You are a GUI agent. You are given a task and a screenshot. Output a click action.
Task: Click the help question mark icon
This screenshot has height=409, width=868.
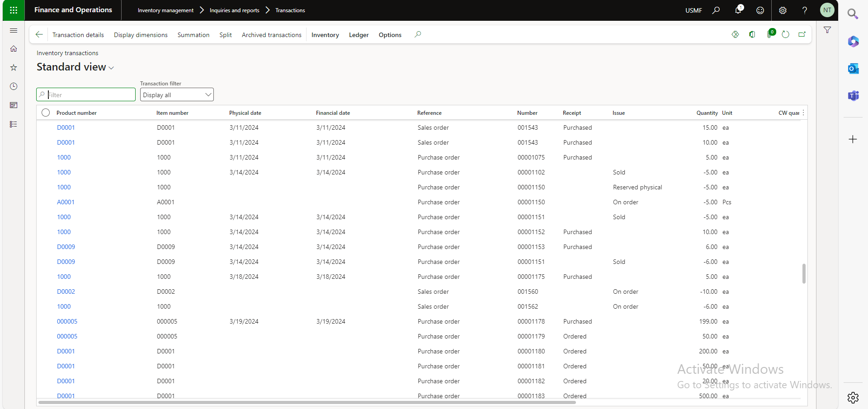click(x=805, y=10)
